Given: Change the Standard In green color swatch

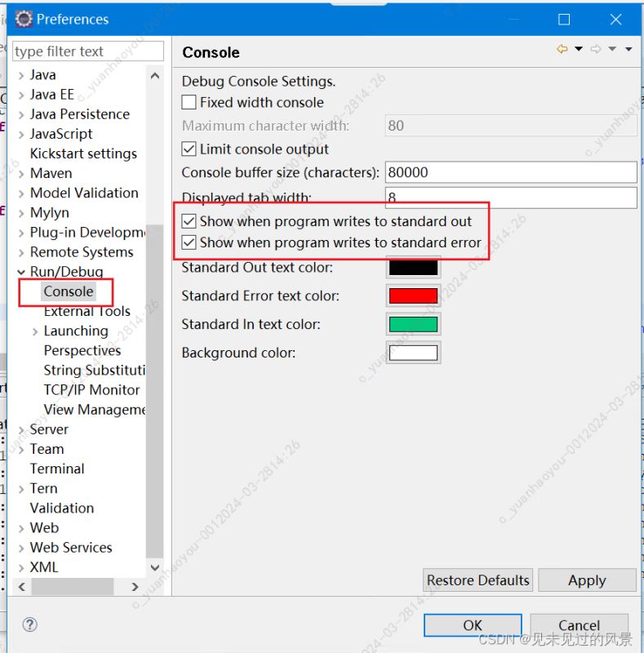Looking at the screenshot, I should tap(413, 324).
